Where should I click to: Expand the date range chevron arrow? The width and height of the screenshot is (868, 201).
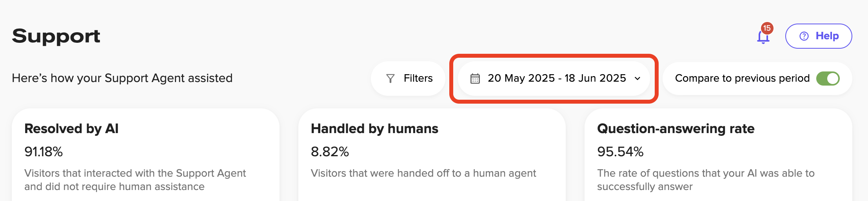click(637, 79)
